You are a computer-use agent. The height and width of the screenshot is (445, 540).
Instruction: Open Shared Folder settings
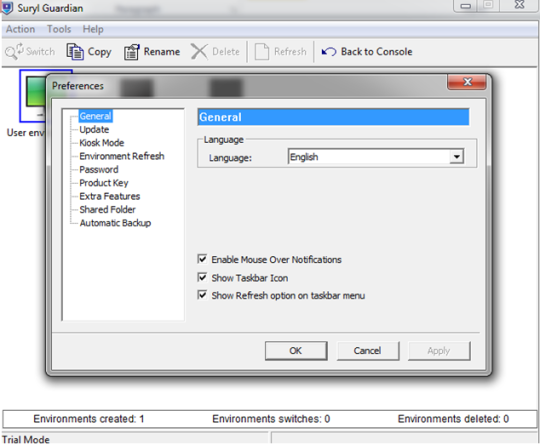(x=107, y=209)
